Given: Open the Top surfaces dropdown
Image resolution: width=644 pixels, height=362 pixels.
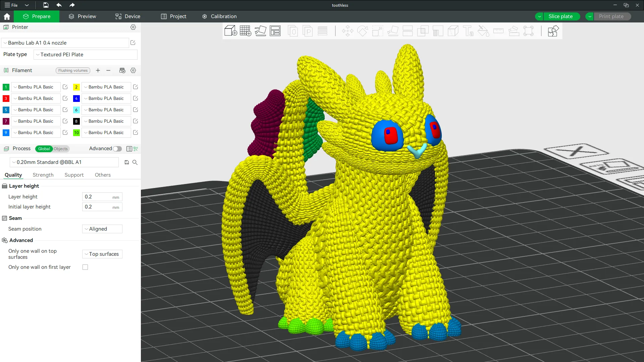Looking at the screenshot, I should pyautogui.click(x=102, y=254).
